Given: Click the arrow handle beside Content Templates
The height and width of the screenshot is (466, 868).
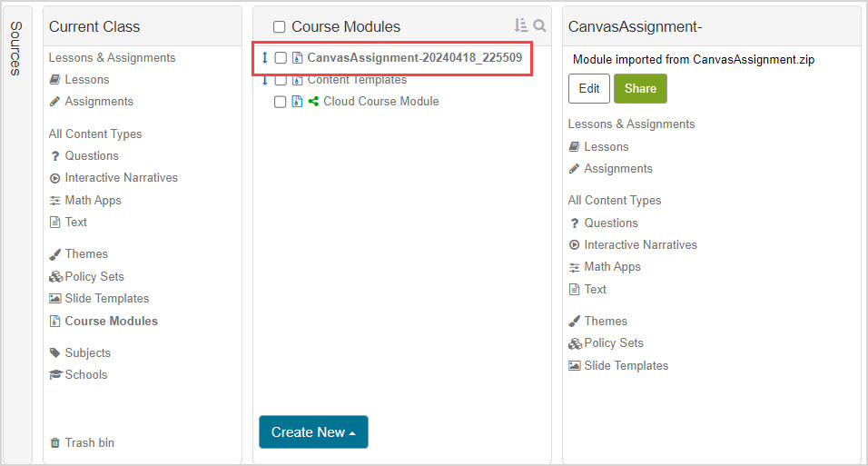Looking at the screenshot, I should [x=265, y=80].
